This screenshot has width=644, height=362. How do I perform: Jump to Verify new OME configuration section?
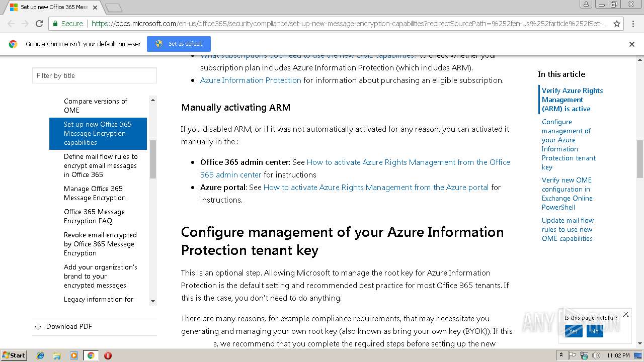coord(567,194)
